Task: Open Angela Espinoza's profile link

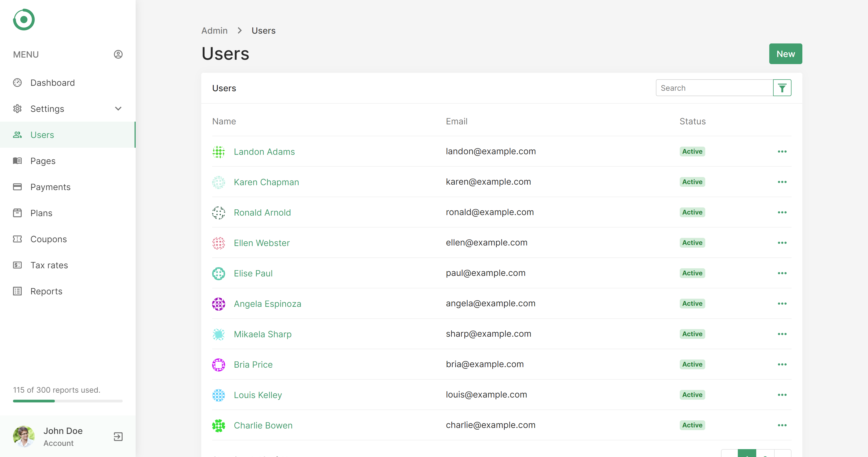Action: [267, 304]
